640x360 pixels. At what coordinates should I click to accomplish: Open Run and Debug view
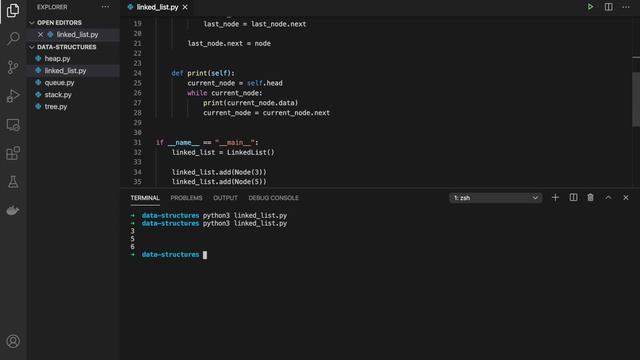(13, 96)
